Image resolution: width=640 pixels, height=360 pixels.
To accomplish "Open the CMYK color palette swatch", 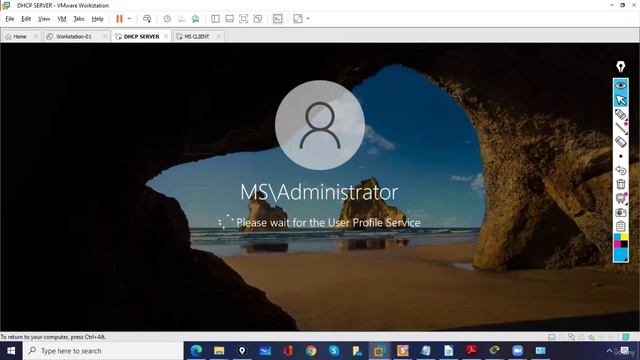I will (620, 241).
